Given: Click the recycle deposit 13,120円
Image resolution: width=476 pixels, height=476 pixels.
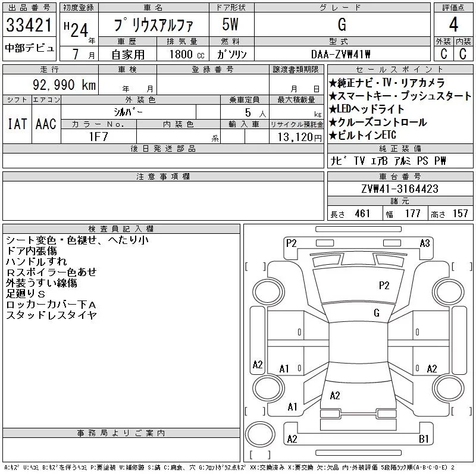Looking at the screenshot, I should tap(300, 137).
